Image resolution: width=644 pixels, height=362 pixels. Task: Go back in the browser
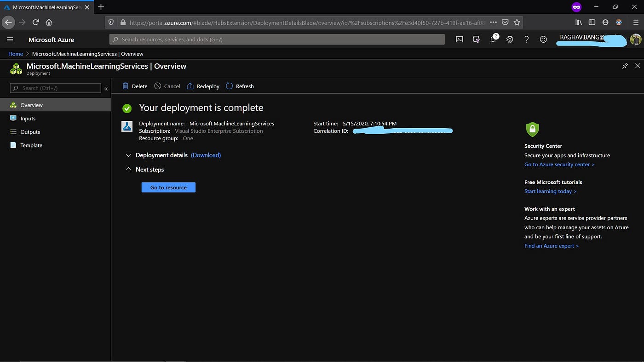[x=8, y=22]
